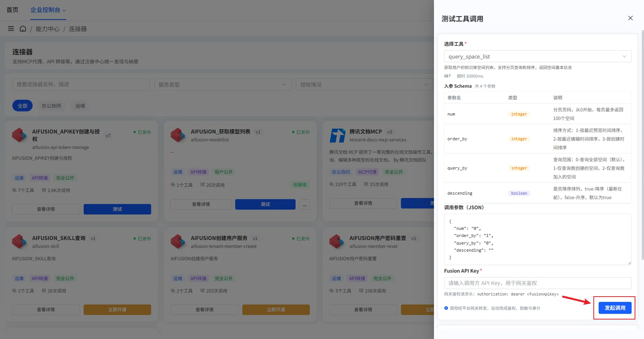
Task: Click the tool count icon beside 7个工具
Action: (x=14, y=190)
